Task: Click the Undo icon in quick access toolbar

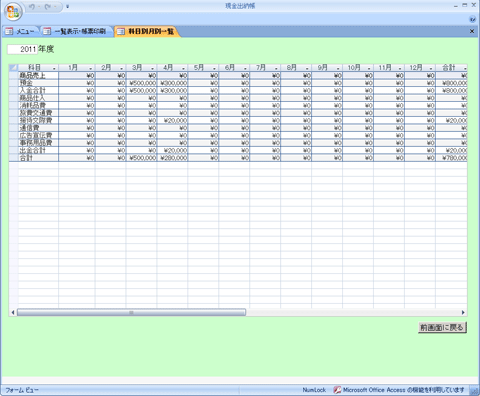Action: point(32,6)
